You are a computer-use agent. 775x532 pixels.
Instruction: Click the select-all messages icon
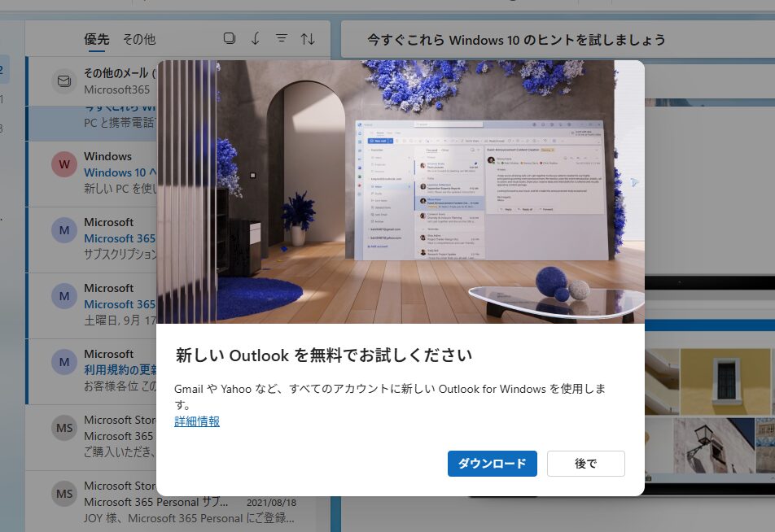[230, 38]
